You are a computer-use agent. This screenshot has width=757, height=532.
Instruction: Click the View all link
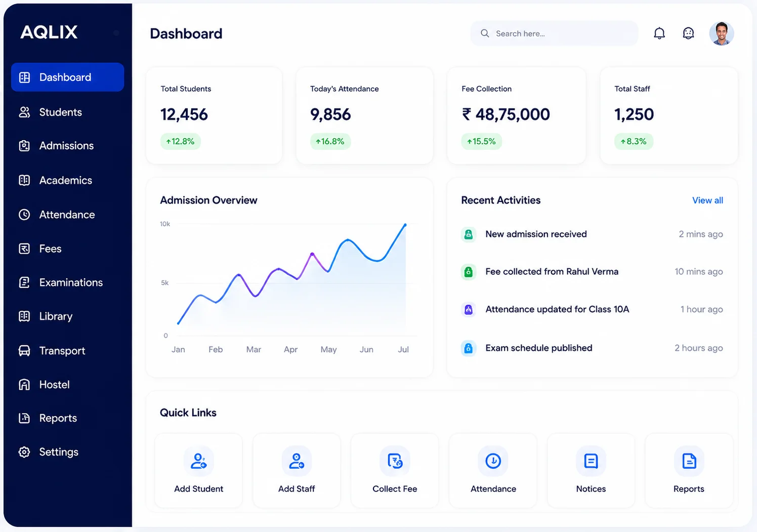(707, 200)
